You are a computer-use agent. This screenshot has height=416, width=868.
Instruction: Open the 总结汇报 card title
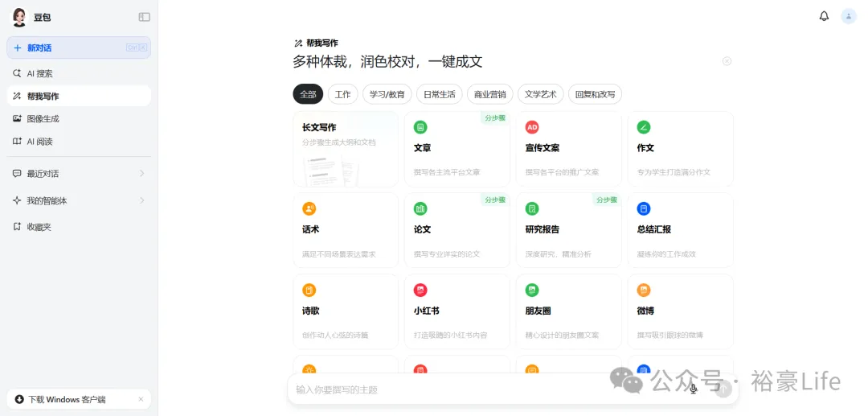(653, 229)
